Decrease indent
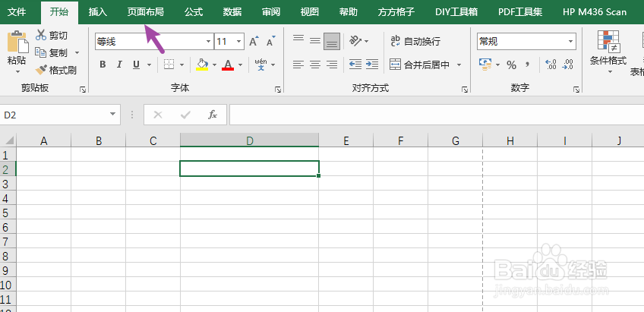Image resolution: width=644 pixels, height=312 pixels. tap(355, 64)
